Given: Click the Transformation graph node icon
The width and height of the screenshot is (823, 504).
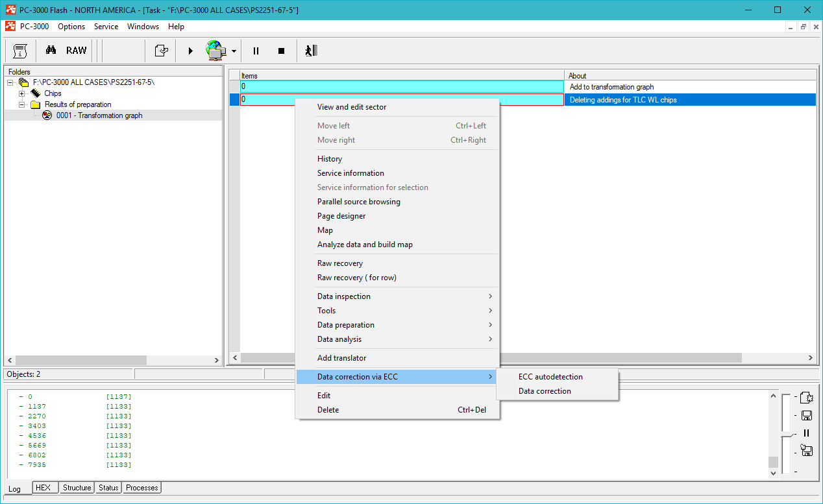Looking at the screenshot, I should [47, 115].
